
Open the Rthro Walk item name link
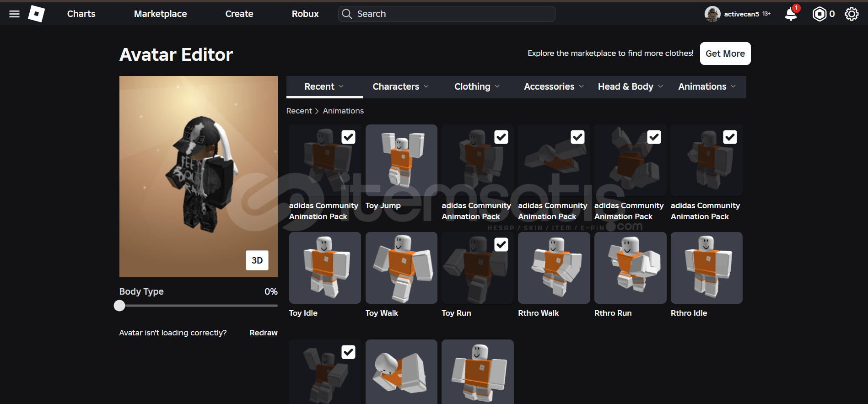click(539, 313)
